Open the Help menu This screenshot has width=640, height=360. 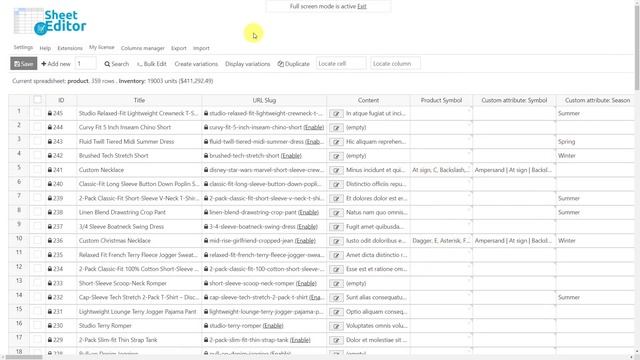coord(45,48)
